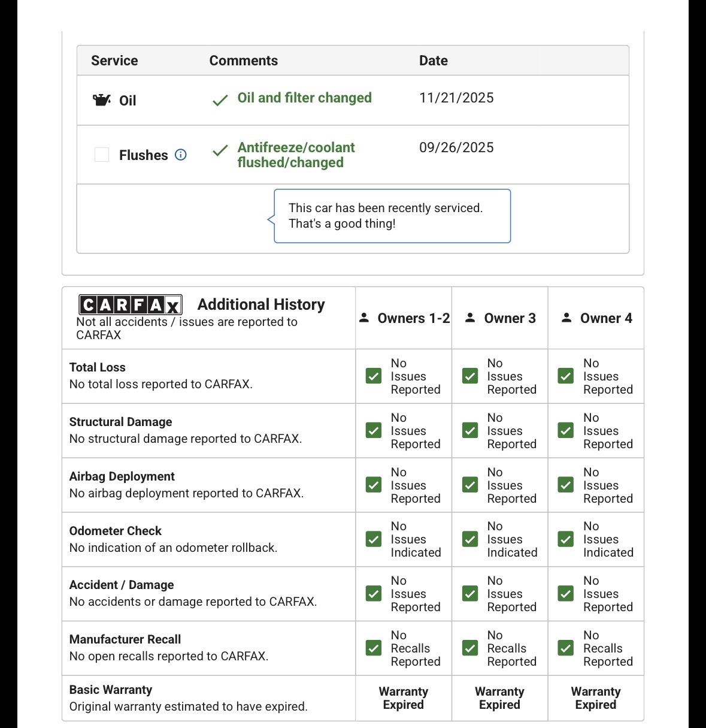
Task: Click the Manufacturer Recall row title
Action: [125, 639]
